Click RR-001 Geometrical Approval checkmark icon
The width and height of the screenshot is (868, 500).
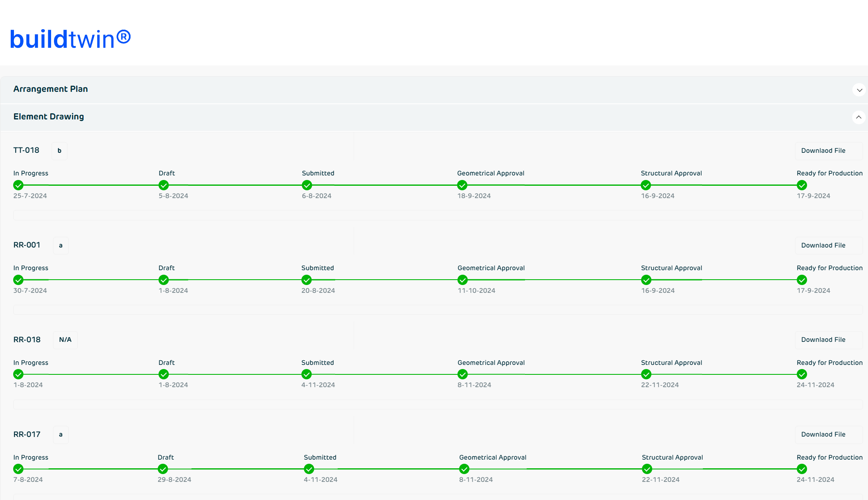pos(462,280)
